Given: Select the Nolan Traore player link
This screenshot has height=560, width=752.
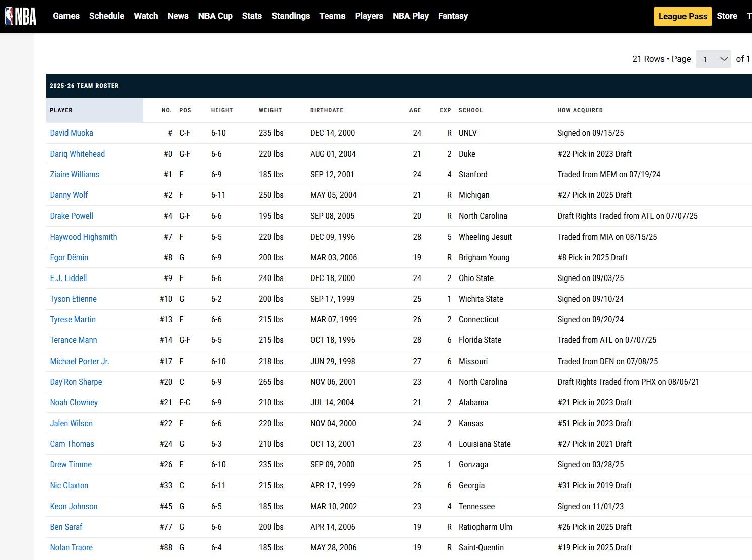Looking at the screenshot, I should [x=71, y=547].
